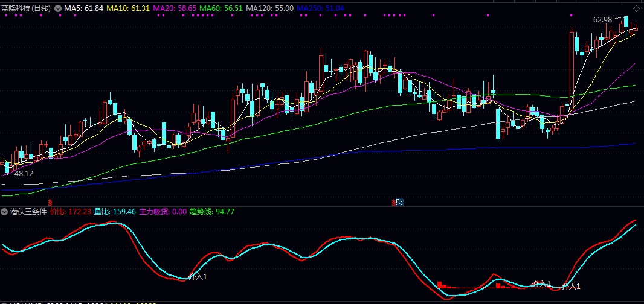Click the 财 financial report marker
Screen dimensions: 644x304
click(x=399, y=202)
